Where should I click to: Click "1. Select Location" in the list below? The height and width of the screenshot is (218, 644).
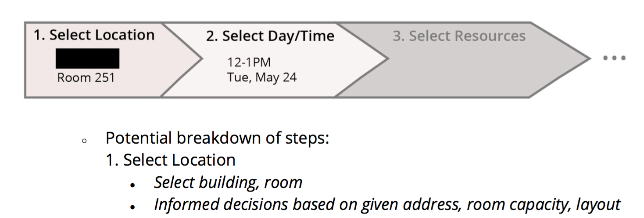(170, 160)
